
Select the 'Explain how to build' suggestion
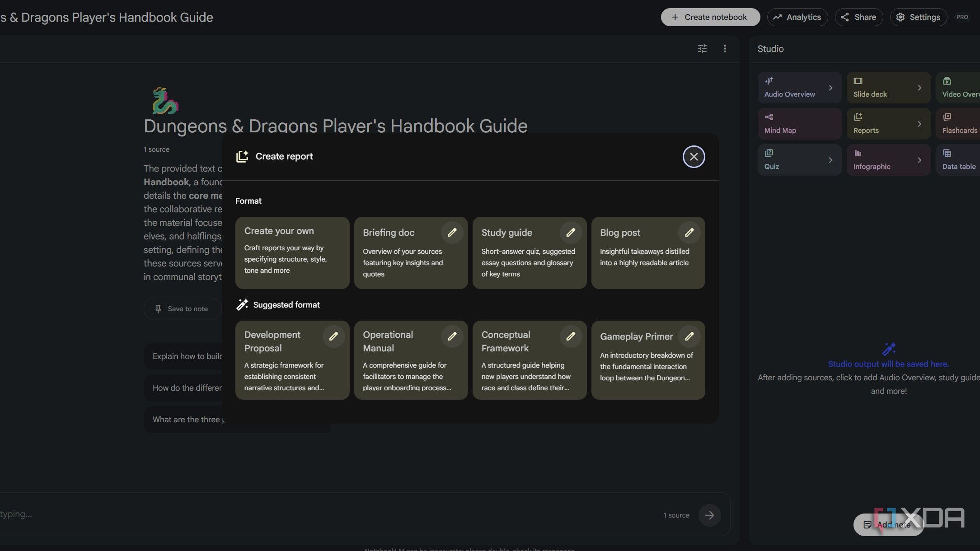pyautogui.click(x=183, y=356)
